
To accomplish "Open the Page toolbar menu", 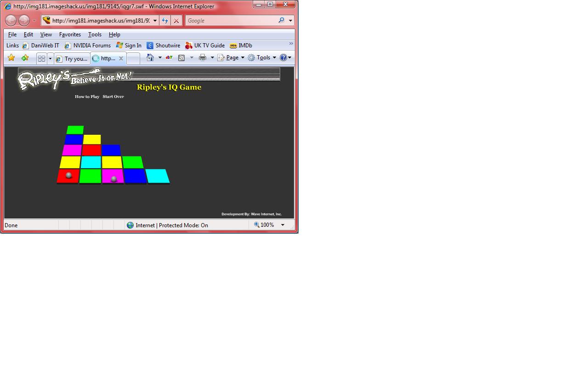I will (x=231, y=57).
